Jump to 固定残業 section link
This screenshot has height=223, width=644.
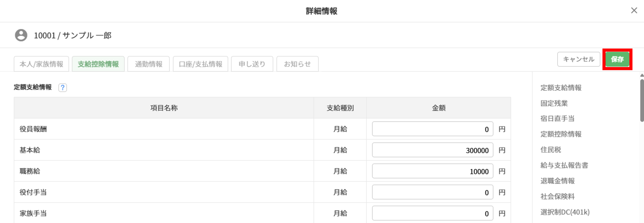coord(554,103)
